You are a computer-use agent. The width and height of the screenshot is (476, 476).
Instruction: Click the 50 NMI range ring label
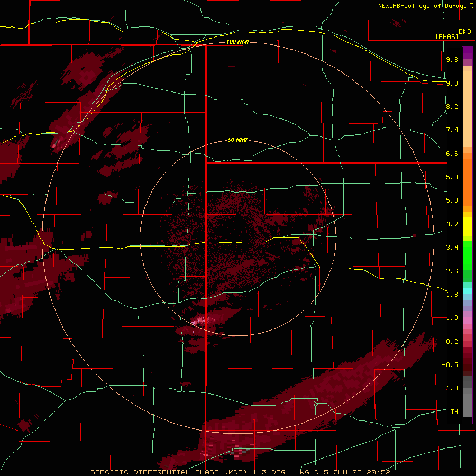click(237, 140)
